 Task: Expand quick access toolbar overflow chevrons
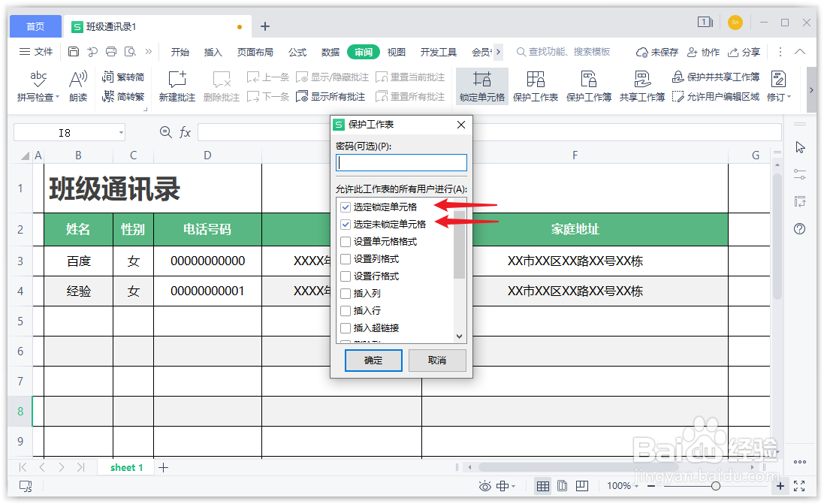coord(149,52)
